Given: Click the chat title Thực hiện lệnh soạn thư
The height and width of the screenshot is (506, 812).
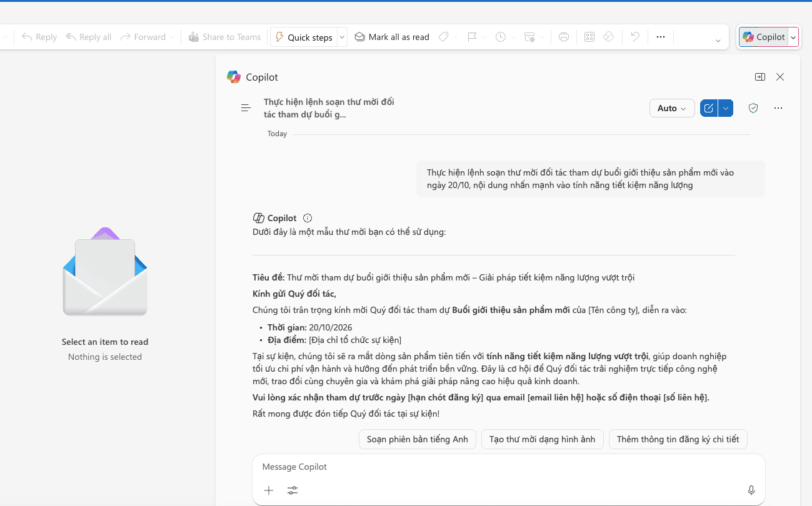Looking at the screenshot, I should [329, 108].
